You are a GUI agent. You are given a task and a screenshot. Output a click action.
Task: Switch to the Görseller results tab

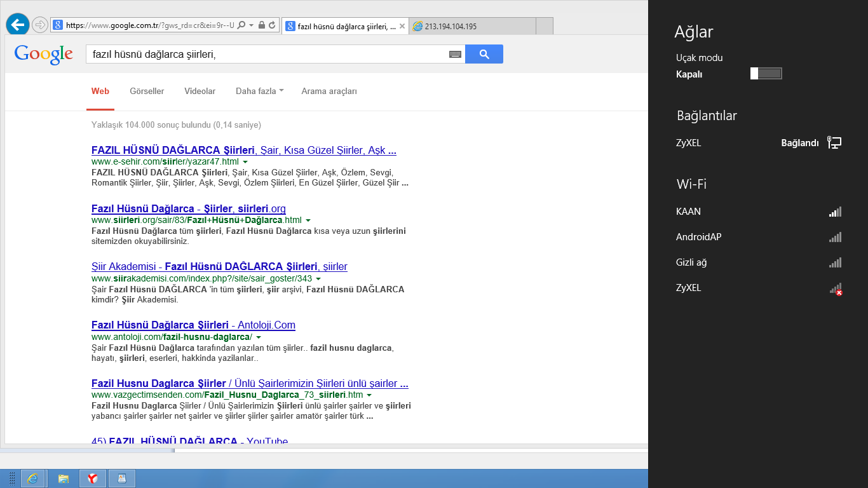(147, 91)
